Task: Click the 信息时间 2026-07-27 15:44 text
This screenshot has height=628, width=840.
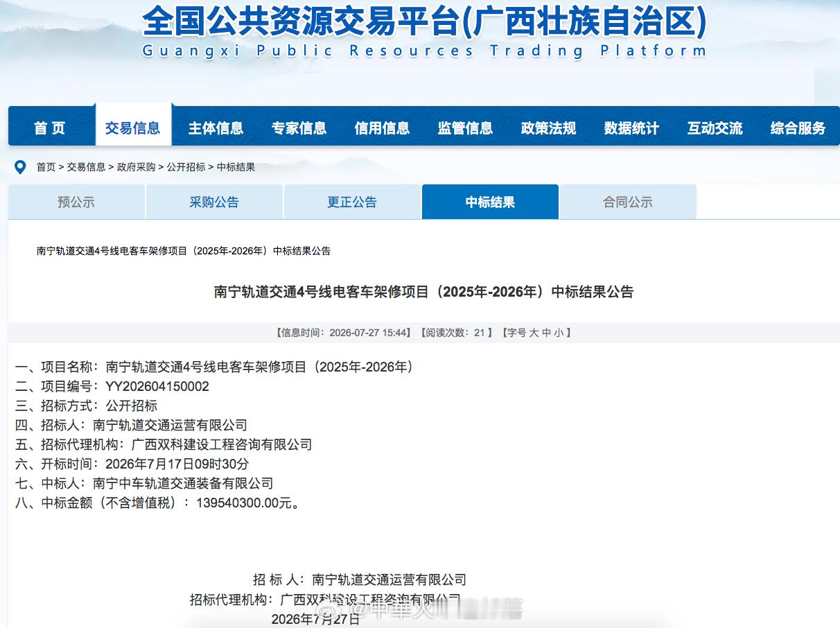Action: coord(344,333)
